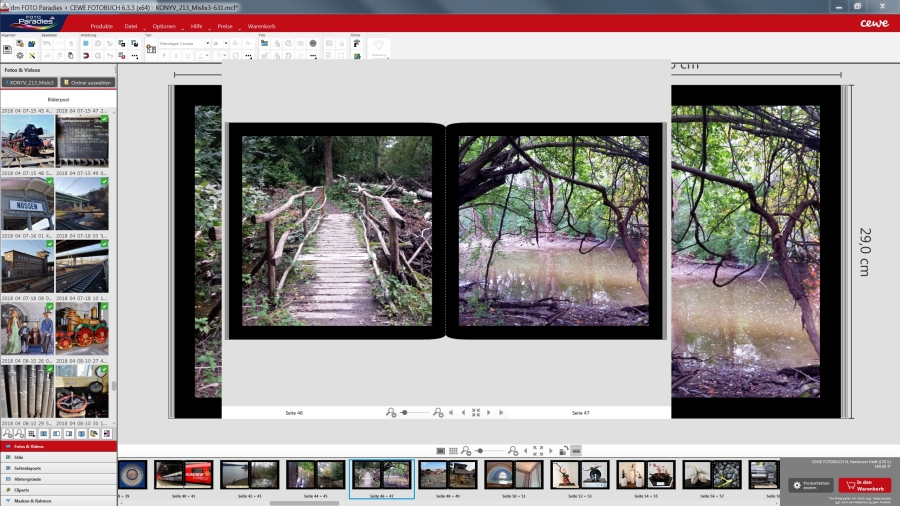
Task: Click the zoom-out magnifier below the page preview
Action: [x=391, y=412]
